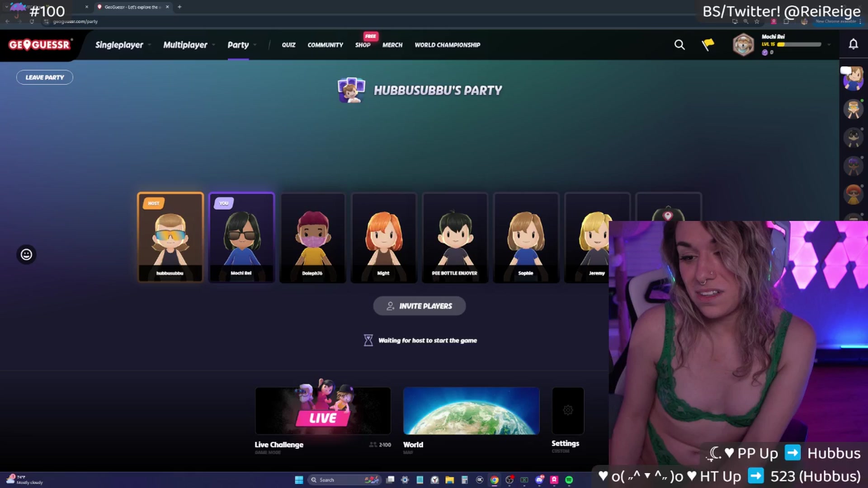Open the weather widget Mostly cloudy
The height and width of the screenshot is (488, 868).
point(25,480)
